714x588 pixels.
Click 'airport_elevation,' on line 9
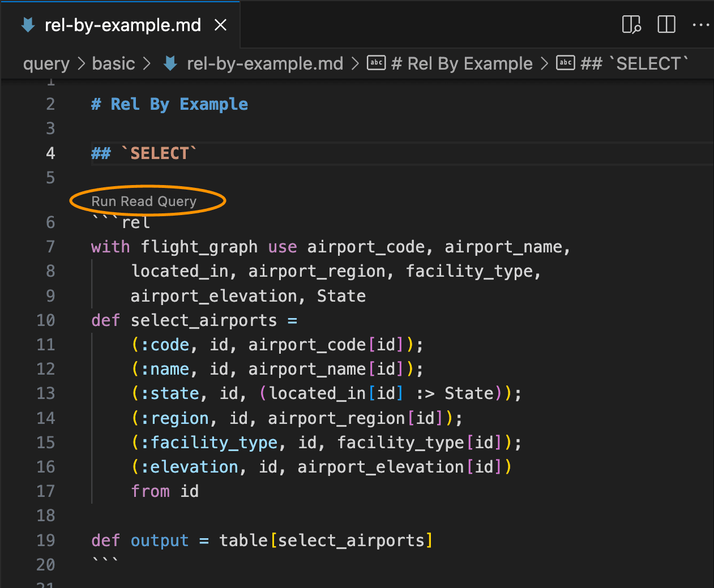click(219, 296)
